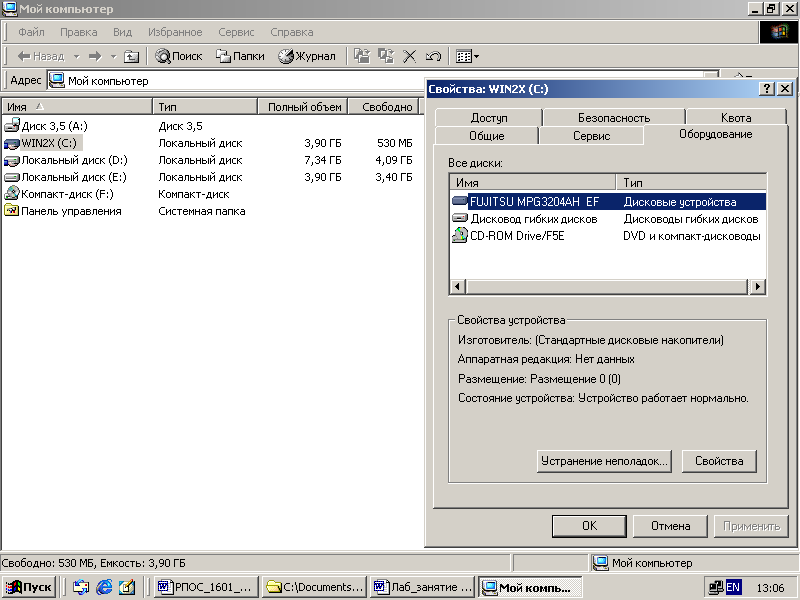Confirm dialog with OK button

(589, 526)
